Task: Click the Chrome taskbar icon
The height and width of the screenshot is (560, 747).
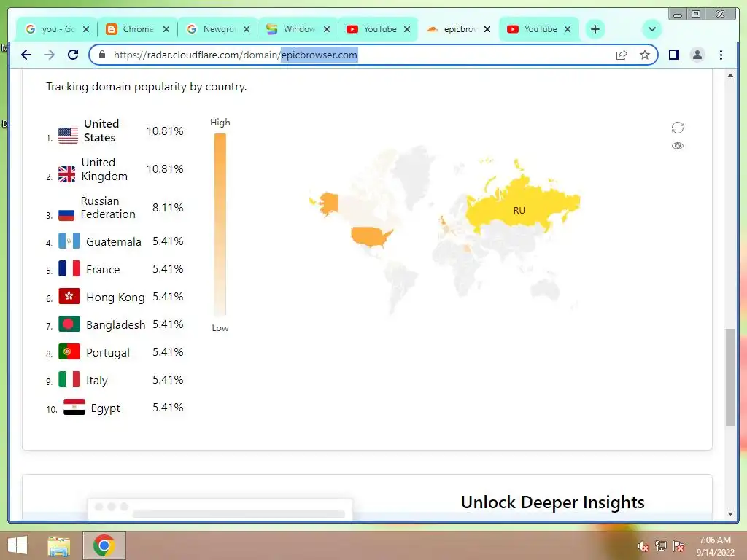Action: (x=104, y=545)
